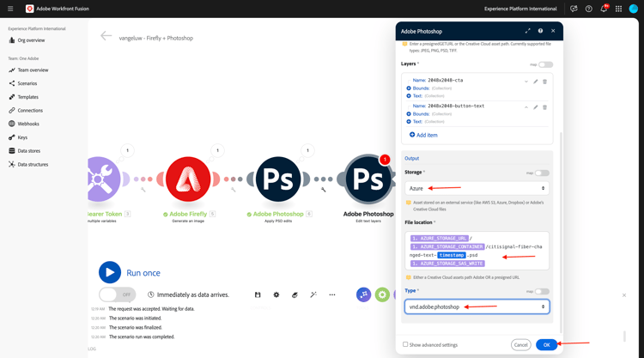
Task: Click the auto-align magic wand icon
Action: click(x=313, y=294)
